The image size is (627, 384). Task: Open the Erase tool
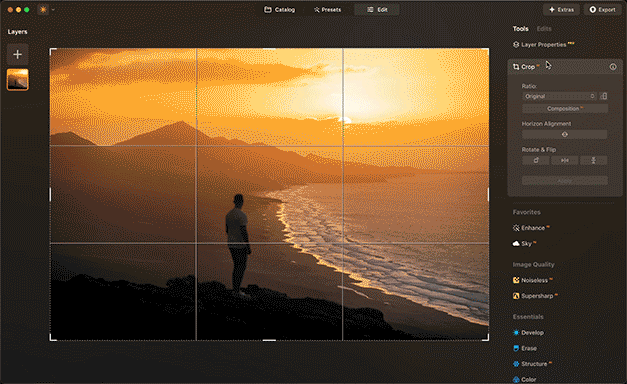[525, 348]
